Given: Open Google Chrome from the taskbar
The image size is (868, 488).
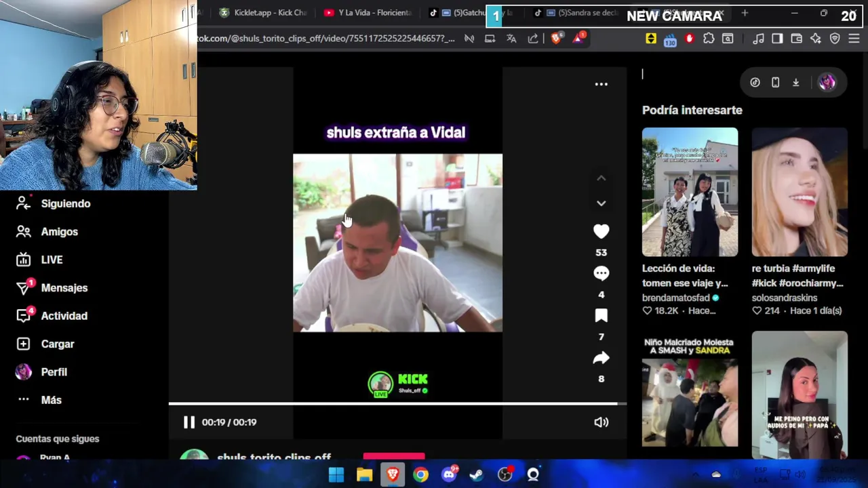Looking at the screenshot, I should click(421, 475).
